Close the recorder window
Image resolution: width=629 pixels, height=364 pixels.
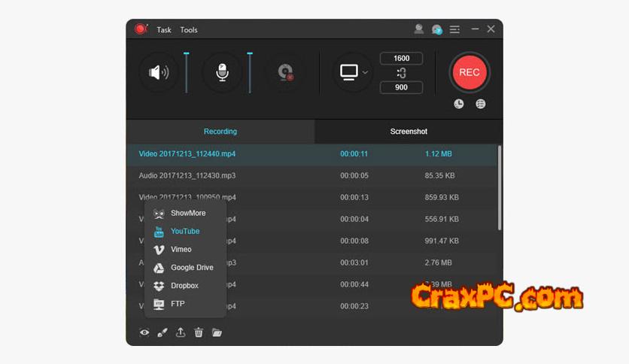(x=491, y=29)
